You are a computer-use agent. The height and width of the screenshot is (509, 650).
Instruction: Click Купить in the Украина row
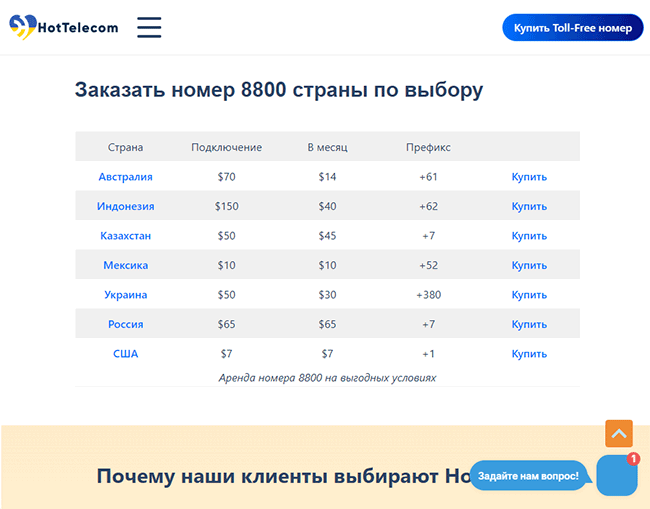529,295
